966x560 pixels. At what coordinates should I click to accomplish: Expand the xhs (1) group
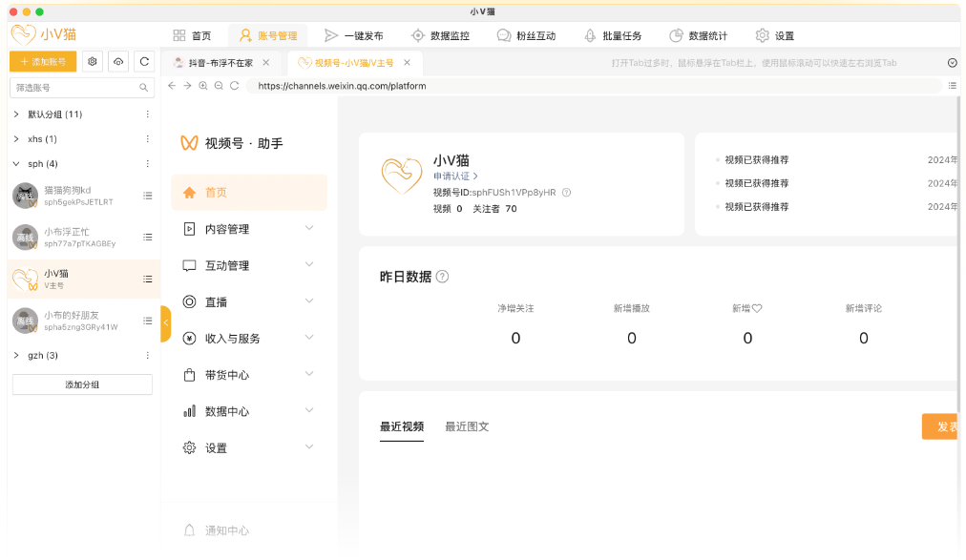coord(16,139)
